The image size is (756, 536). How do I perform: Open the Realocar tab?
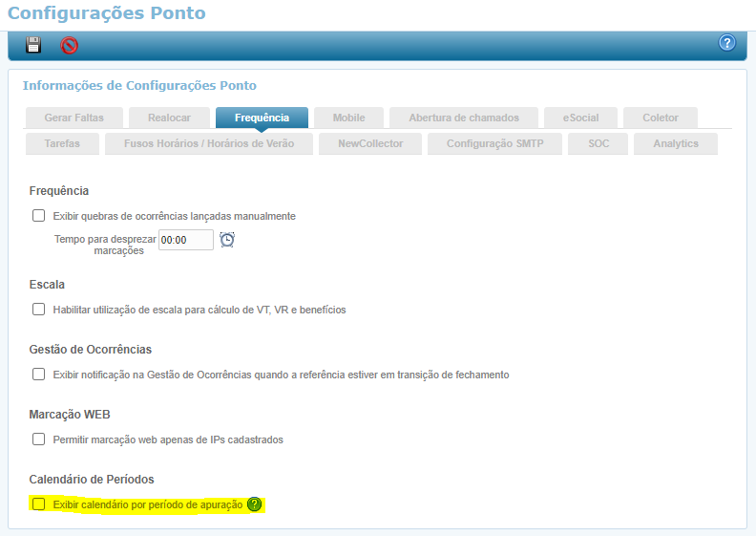click(x=169, y=118)
